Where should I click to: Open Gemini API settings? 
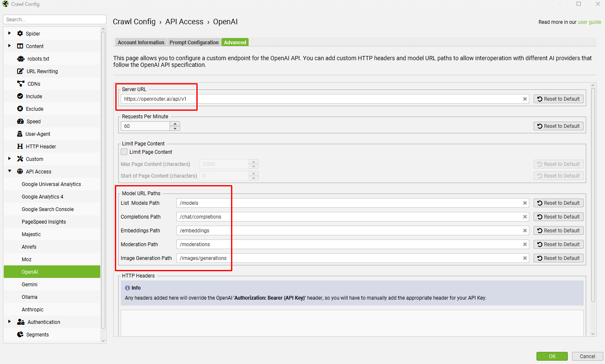tap(52, 284)
